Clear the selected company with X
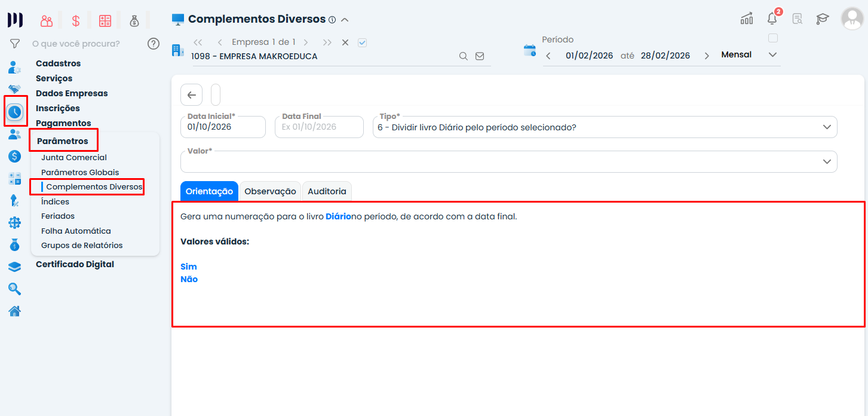This screenshot has height=416, width=868. click(x=345, y=42)
